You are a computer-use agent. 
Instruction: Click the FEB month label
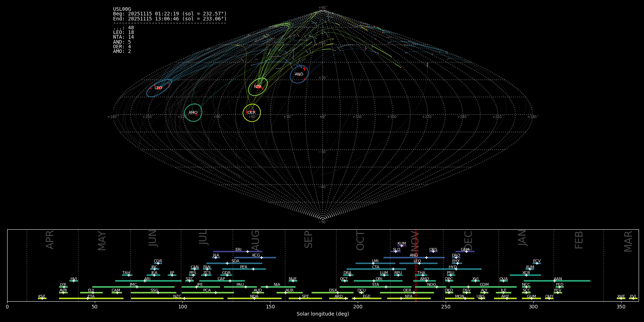point(579,240)
